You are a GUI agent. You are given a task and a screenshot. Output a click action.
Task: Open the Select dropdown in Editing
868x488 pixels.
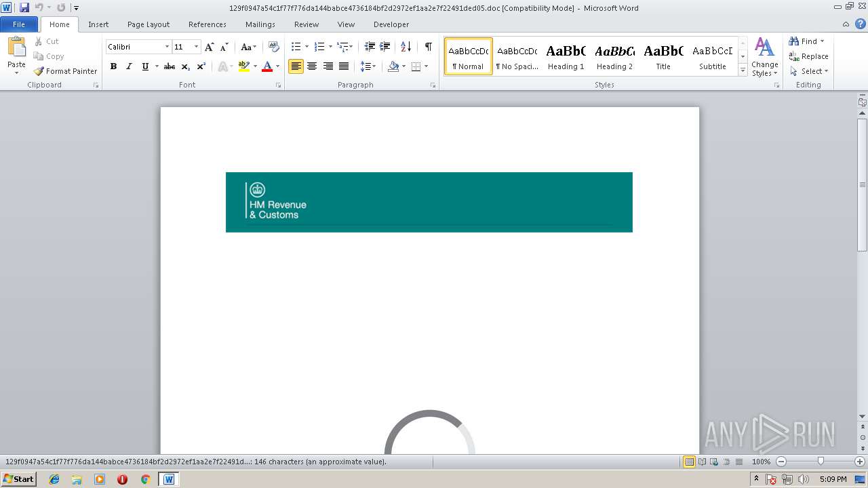808,71
